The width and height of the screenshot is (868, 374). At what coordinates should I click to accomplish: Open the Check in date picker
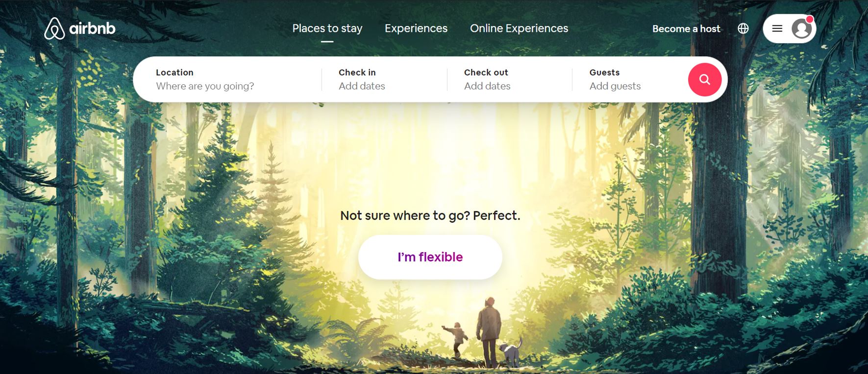pyautogui.click(x=384, y=79)
